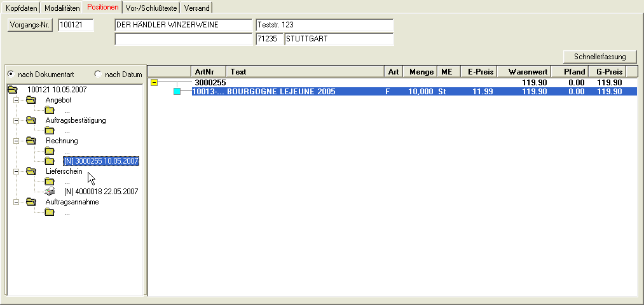Viewport: 644px width, 305px height.
Task: Click the Lieferschein folder icon
Action: pos(30,171)
